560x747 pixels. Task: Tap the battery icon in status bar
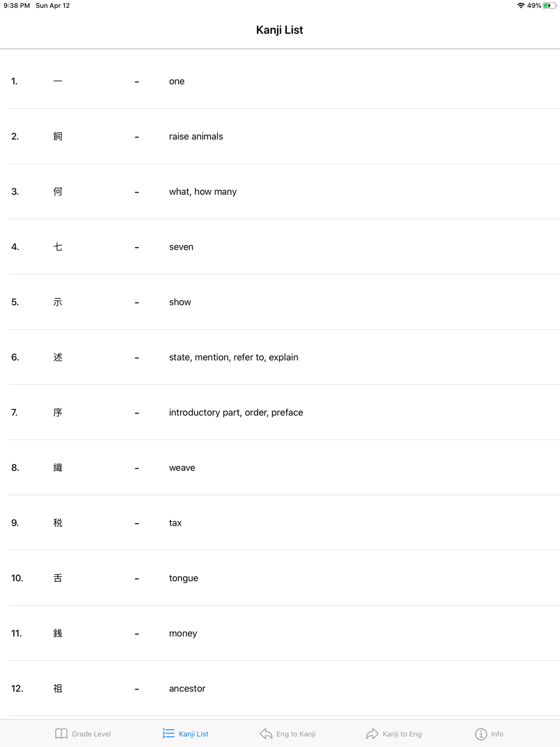pyautogui.click(x=549, y=6)
